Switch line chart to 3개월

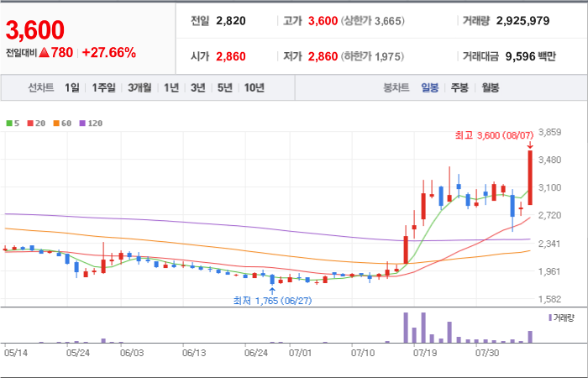[139, 87]
